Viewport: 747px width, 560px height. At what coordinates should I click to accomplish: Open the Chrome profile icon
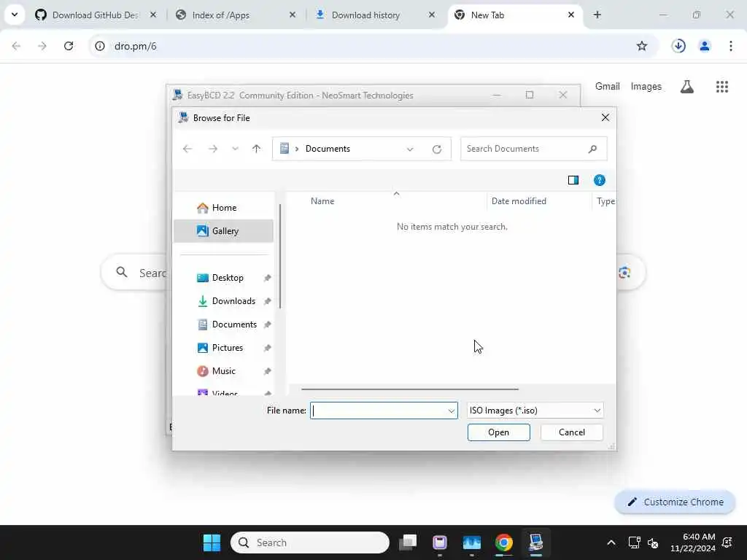pos(705,46)
